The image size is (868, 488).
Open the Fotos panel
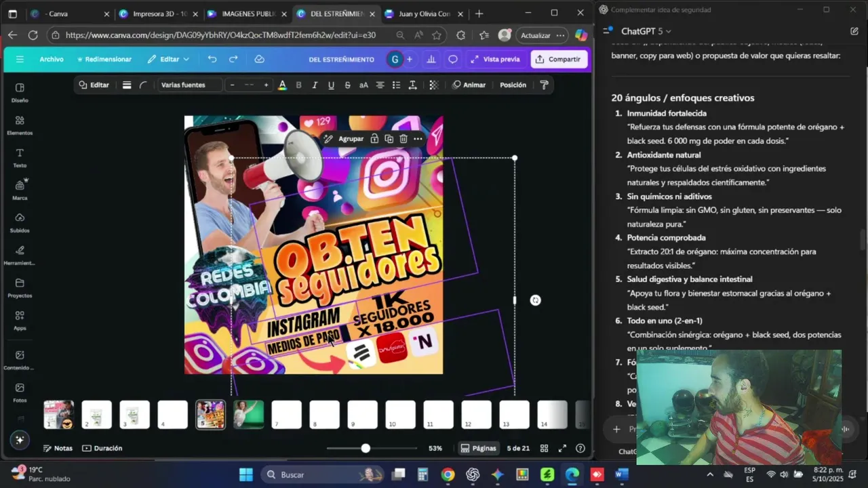(x=20, y=392)
